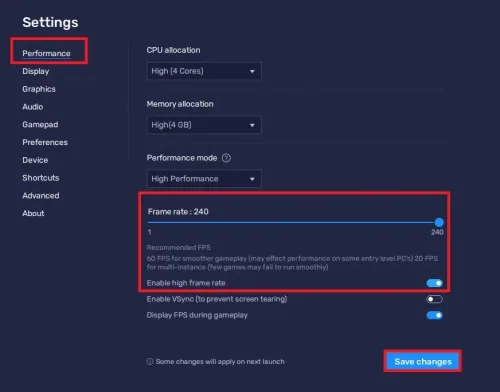The image size is (500, 392).
Task: Open the Graphics settings section
Action: pos(39,89)
